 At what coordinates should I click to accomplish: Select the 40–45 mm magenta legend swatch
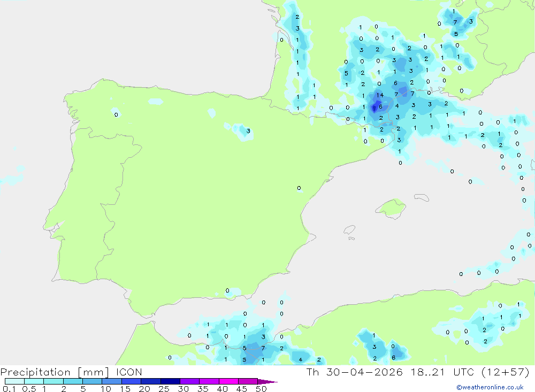click(228, 381)
